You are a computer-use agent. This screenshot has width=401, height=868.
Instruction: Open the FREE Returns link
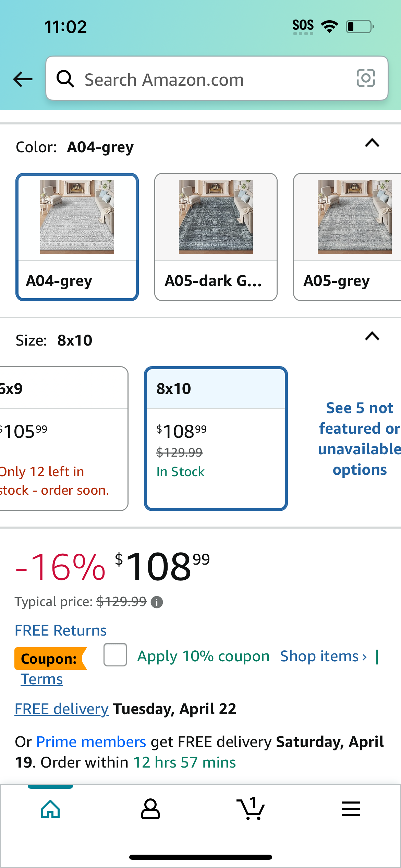61,630
